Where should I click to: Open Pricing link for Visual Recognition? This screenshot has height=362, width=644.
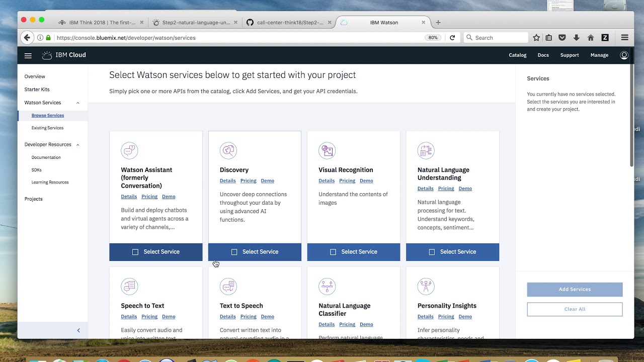(x=347, y=181)
